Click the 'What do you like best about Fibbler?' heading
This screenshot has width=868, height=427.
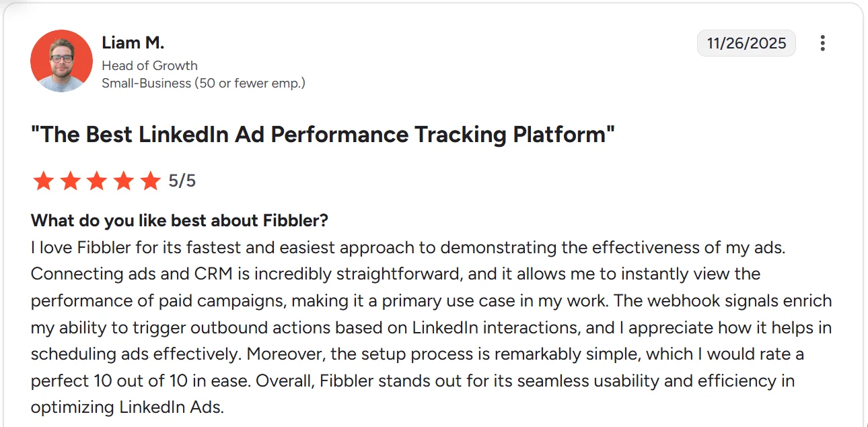click(x=179, y=220)
